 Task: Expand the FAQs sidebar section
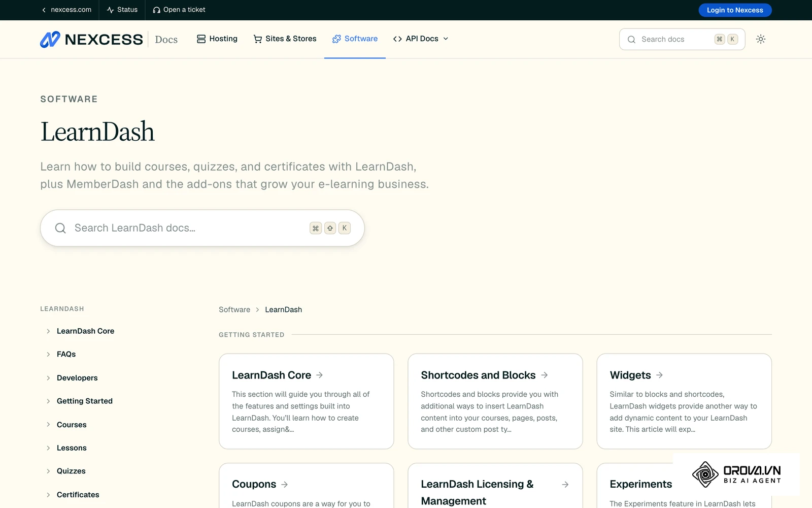click(x=48, y=355)
